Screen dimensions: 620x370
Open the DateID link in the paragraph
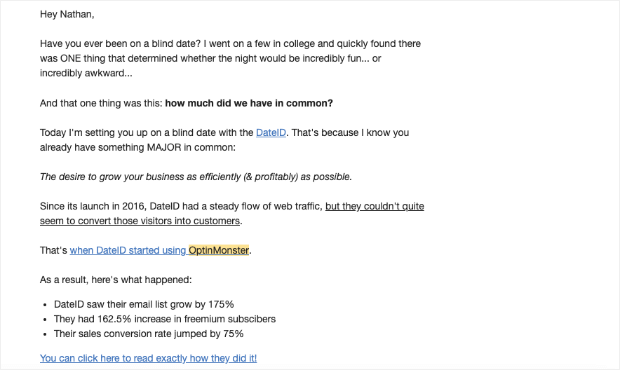click(x=271, y=133)
